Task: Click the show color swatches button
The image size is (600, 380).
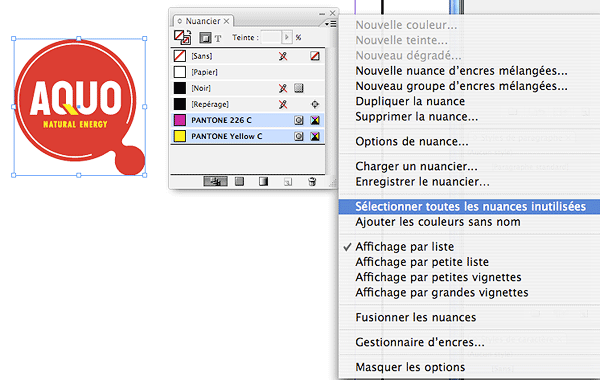Action: click(x=240, y=181)
